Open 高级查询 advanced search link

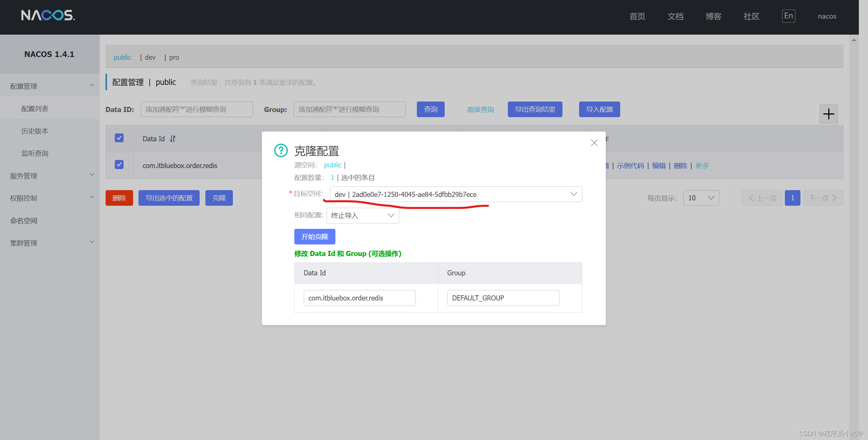(x=480, y=110)
